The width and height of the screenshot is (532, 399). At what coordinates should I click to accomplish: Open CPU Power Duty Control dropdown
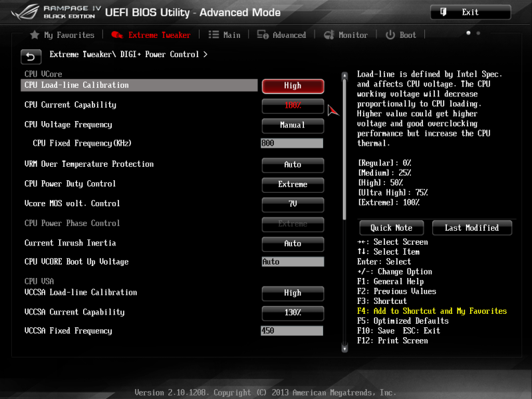pos(293,184)
